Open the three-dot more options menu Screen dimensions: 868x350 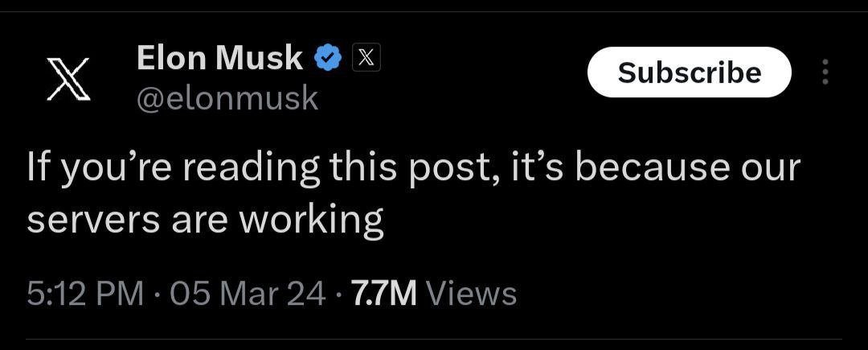(825, 72)
